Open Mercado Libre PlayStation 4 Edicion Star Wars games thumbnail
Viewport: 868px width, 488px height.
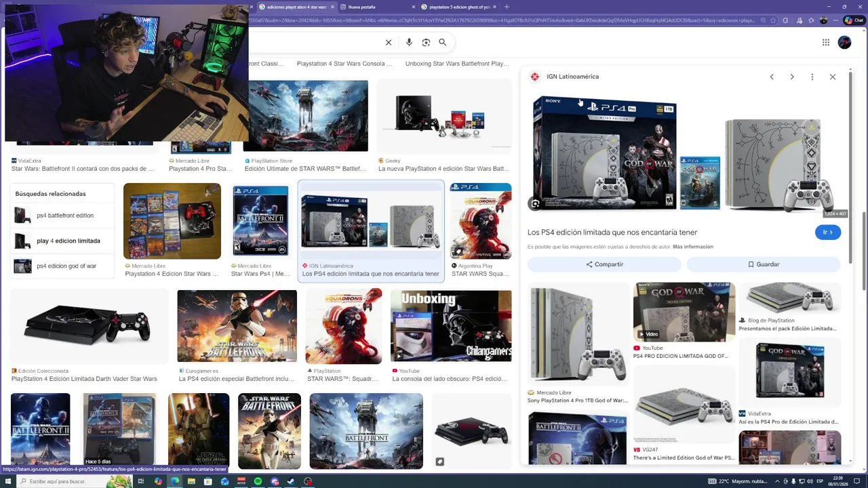coord(172,221)
